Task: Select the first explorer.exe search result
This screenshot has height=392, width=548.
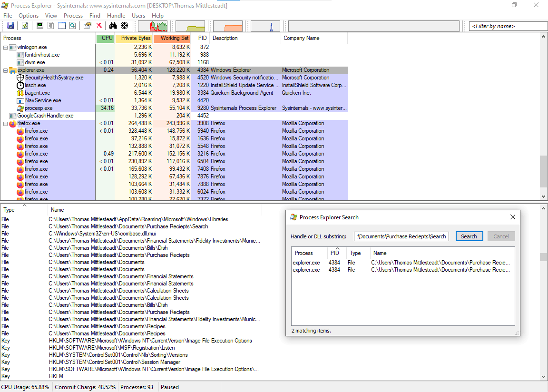Action: (402, 263)
